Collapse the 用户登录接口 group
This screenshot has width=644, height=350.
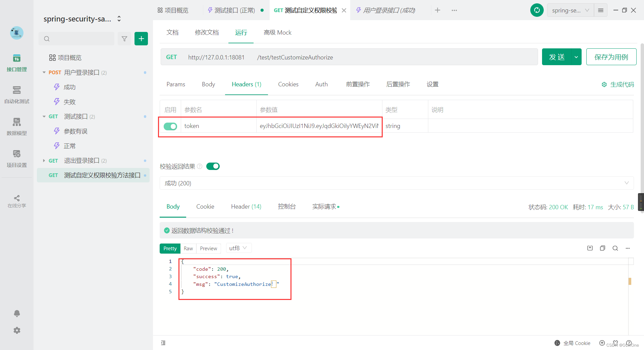44,72
